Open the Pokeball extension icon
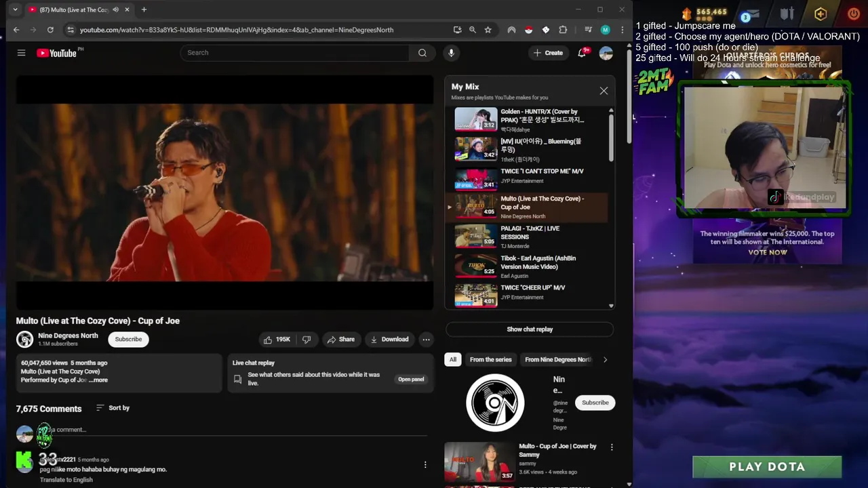868x488 pixels. (528, 30)
